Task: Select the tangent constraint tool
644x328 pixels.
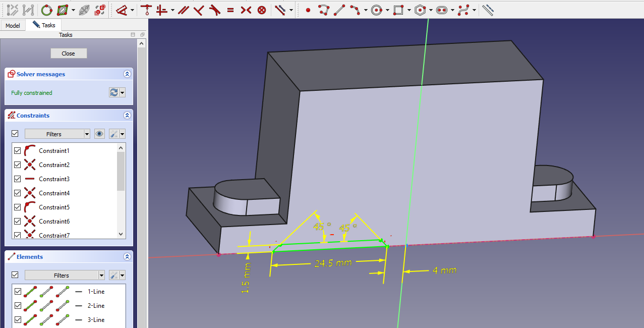Action: tap(215, 10)
